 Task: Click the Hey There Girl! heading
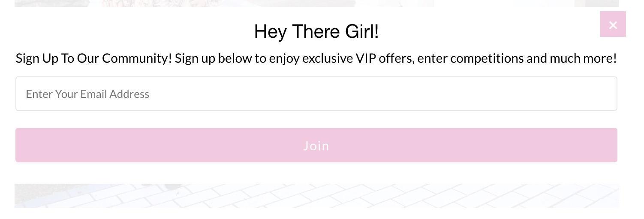coord(316,31)
